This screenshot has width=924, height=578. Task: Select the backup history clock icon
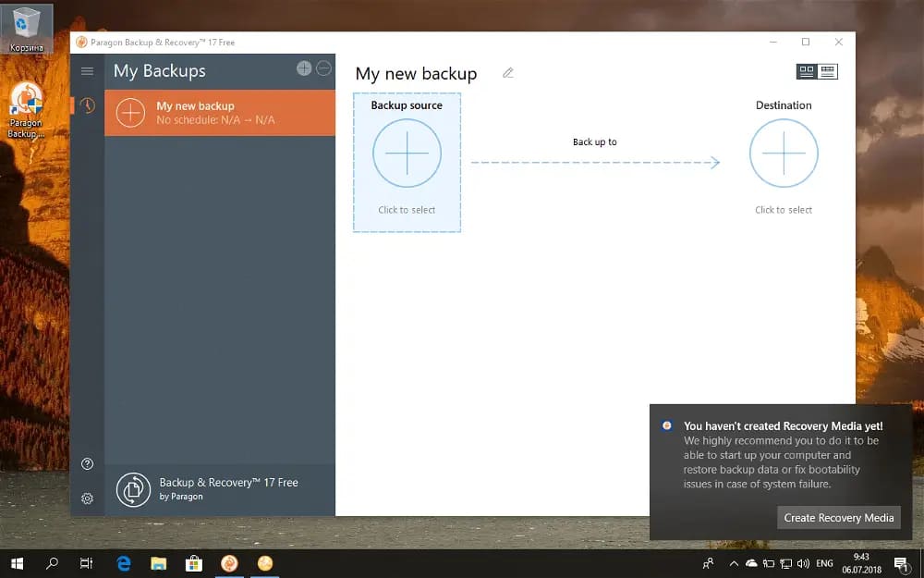[87, 105]
